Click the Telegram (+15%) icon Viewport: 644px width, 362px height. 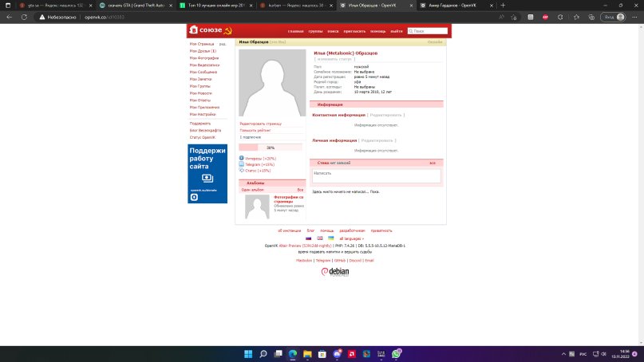pos(242,164)
